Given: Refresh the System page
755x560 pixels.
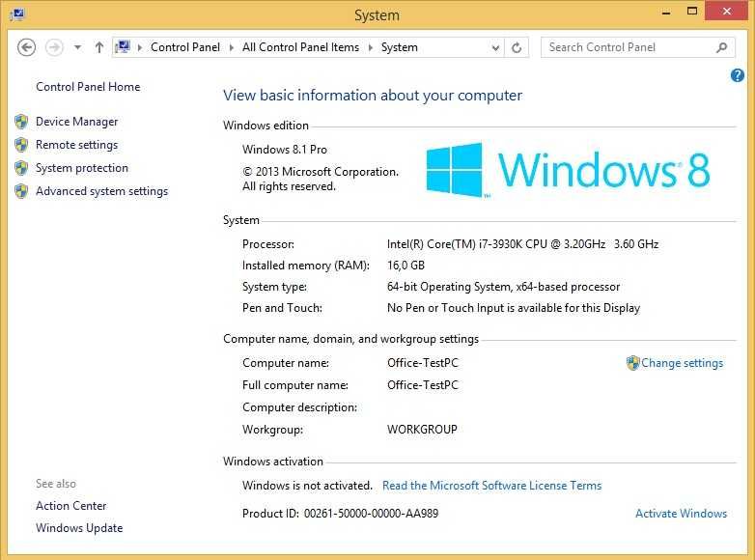Looking at the screenshot, I should (517, 47).
